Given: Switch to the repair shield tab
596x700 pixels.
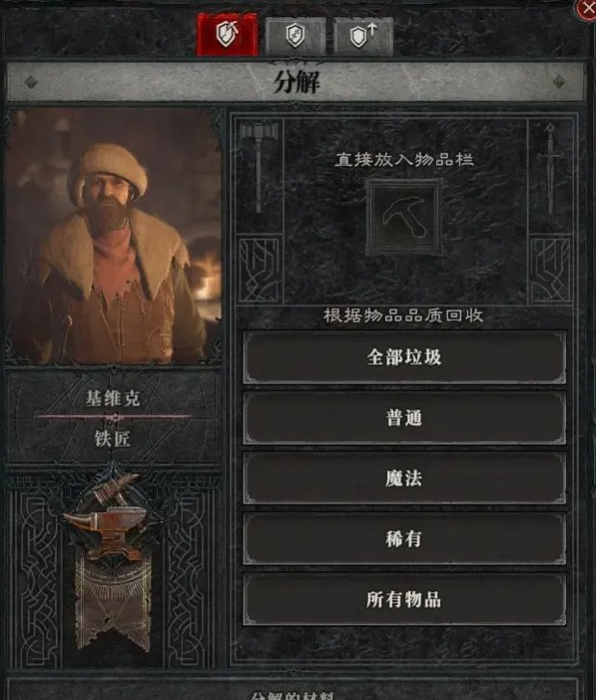Looking at the screenshot, I should (295, 37).
